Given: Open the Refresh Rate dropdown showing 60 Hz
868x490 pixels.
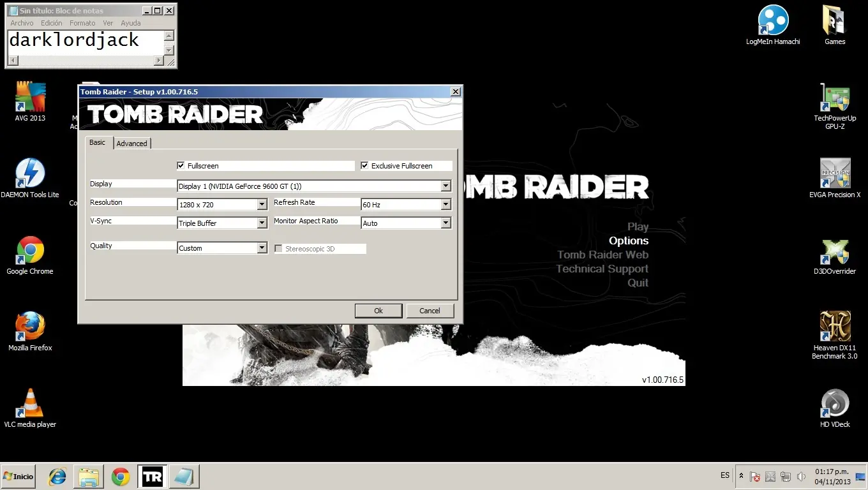Looking at the screenshot, I should point(445,205).
